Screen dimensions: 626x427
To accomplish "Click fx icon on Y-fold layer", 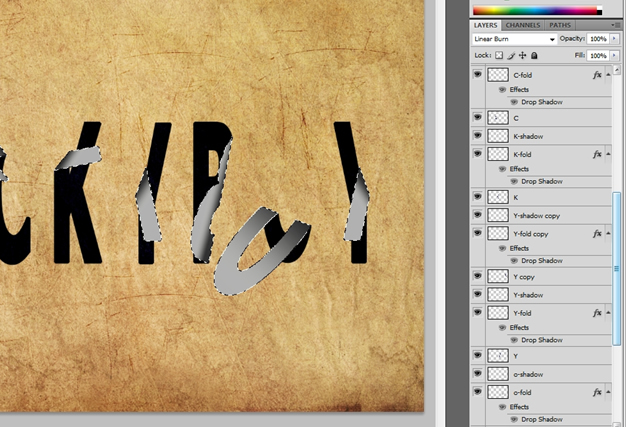I will (597, 313).
